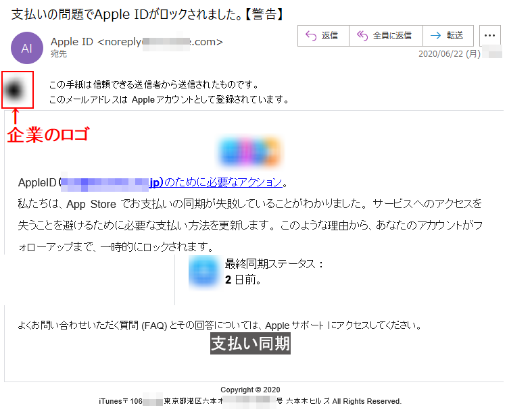Click the paragraph beginning 私たちは、App Store
Viewport: 507px width, 420px height.
250,225
